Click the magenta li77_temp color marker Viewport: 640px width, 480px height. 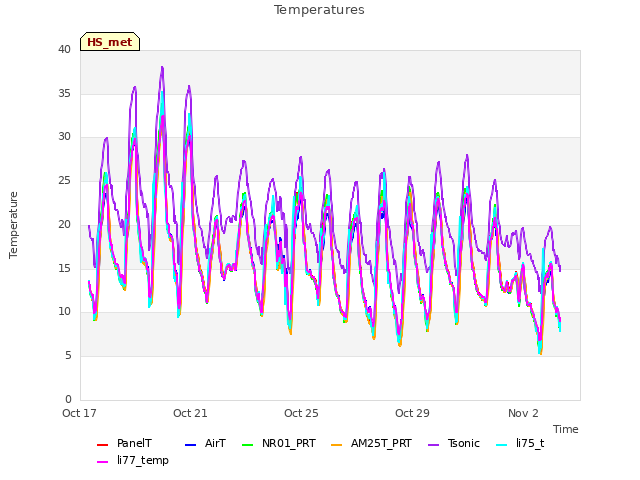tap(102, 462)
